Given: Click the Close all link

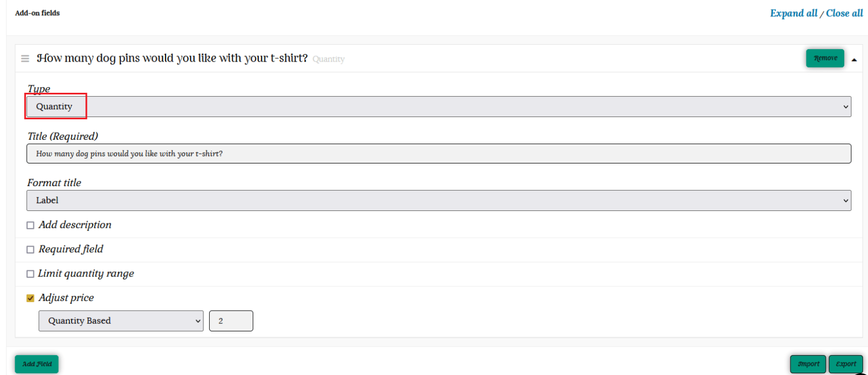Looking at the screenshot, I should (x=844, y=13).
